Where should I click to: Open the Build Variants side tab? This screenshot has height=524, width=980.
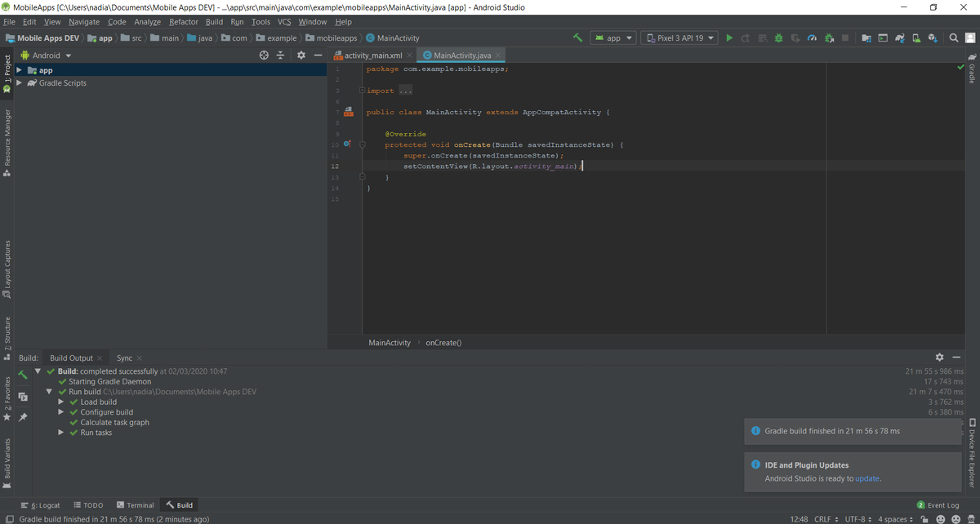click(7, 463)
